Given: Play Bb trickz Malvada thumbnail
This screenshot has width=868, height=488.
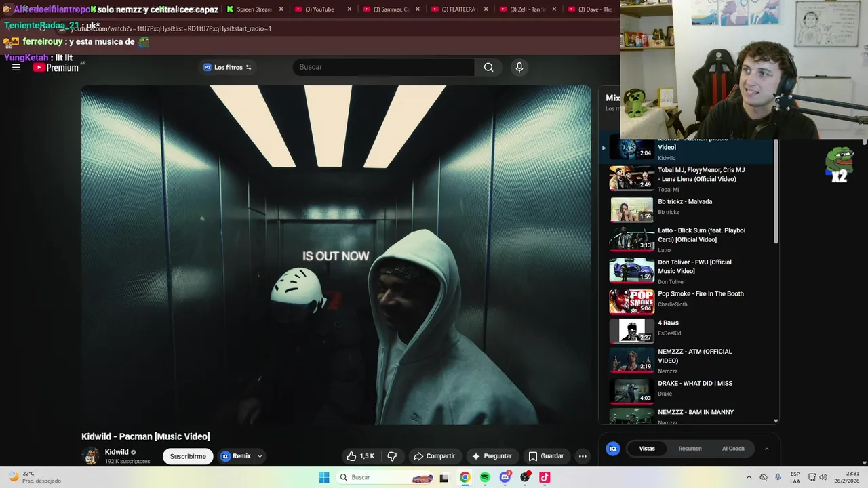Looking at the screenshot, I should 631,209.
